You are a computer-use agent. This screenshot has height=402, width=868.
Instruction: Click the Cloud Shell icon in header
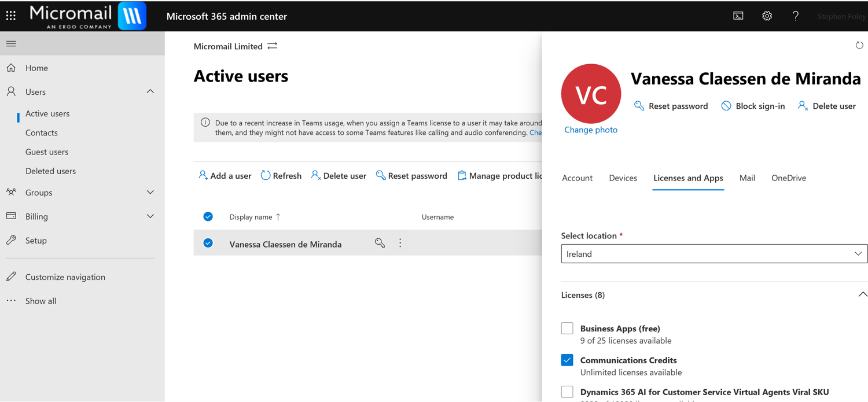pos(738,16)
